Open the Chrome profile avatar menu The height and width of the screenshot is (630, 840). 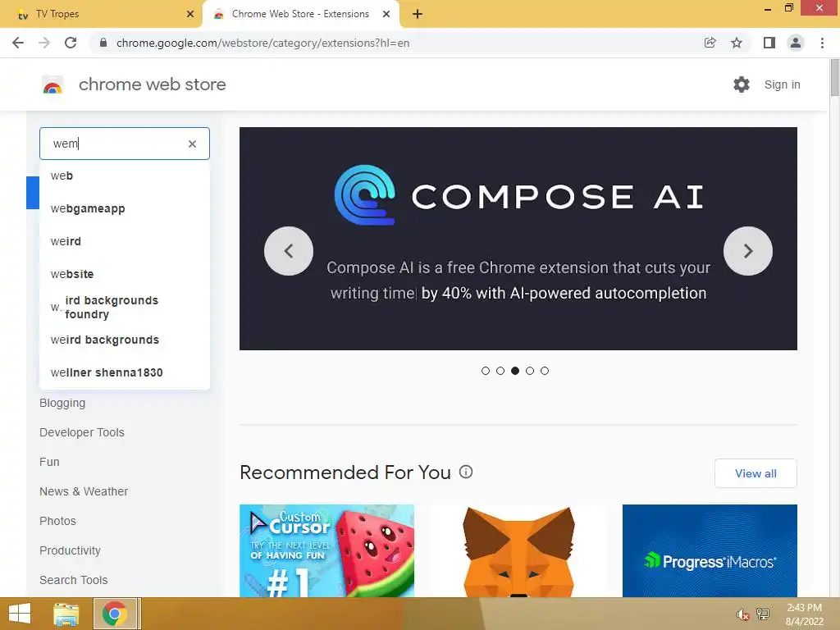tap(796, 43)
